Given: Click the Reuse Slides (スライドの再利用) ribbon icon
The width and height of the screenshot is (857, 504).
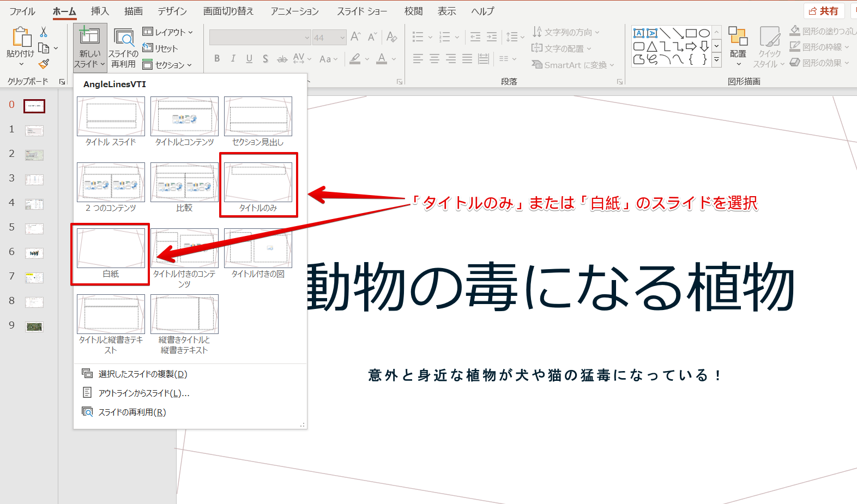Looking at the screenshot, I should (x=124, y=48).
